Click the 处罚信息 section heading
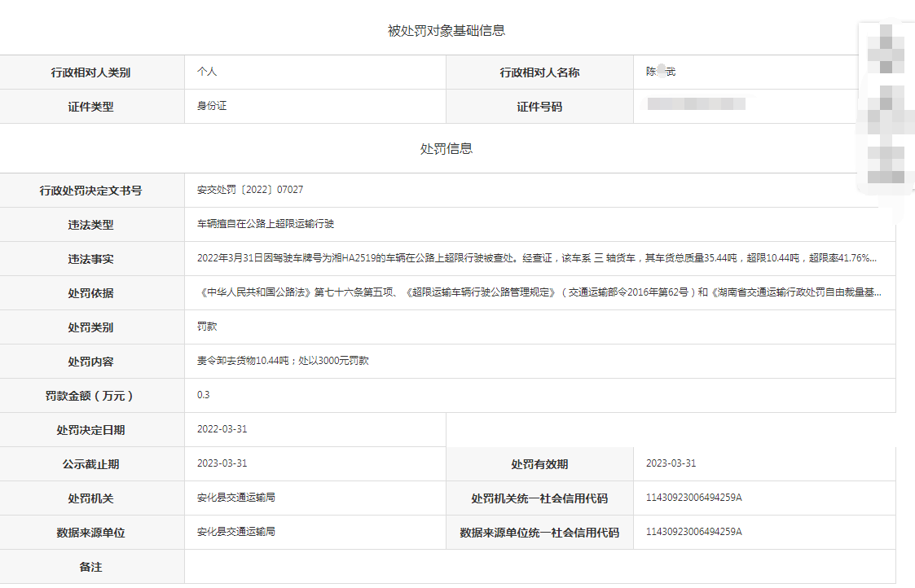Screen dimensions: 915x588 click(x=447, y=149)
